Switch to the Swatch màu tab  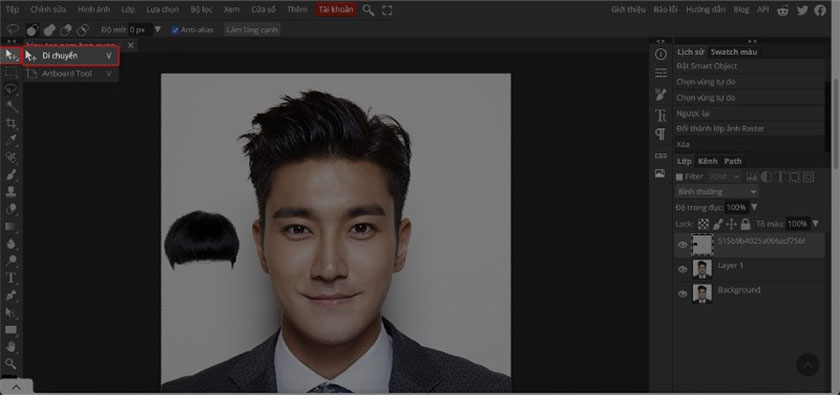click(x=734, y=52)
